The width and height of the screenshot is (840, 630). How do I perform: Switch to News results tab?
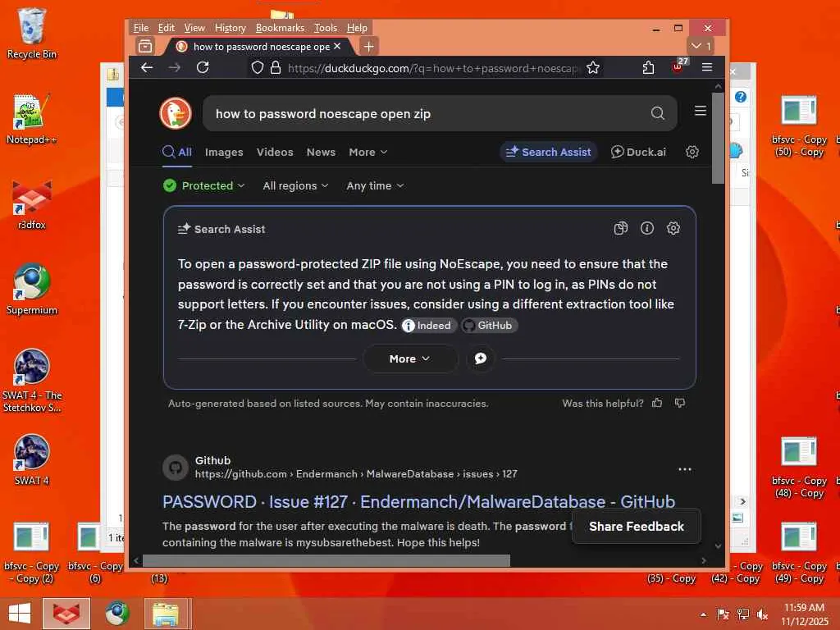(x=321, y=152)
